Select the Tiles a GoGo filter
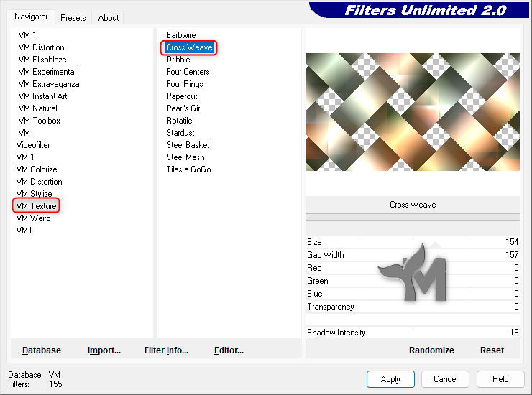This screenshot has height=395, width=532. coord(188,169)
